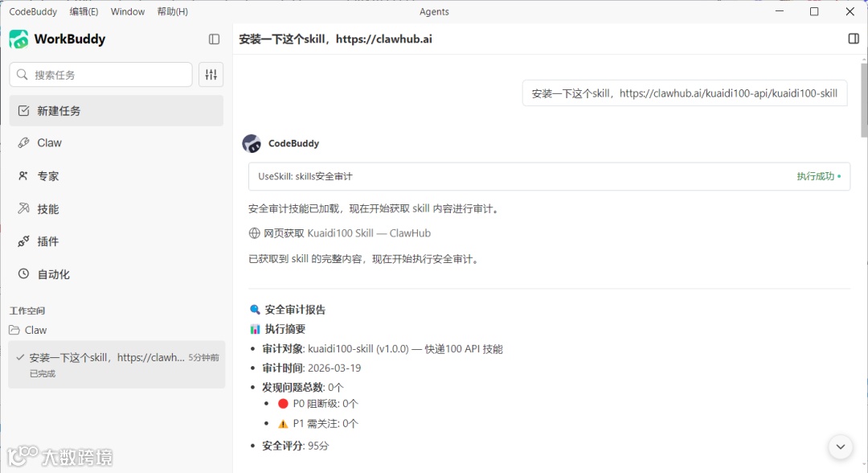Click the vertical chat scrollbar thumb
Screen dimensions: 868x473
click(863, 99)
